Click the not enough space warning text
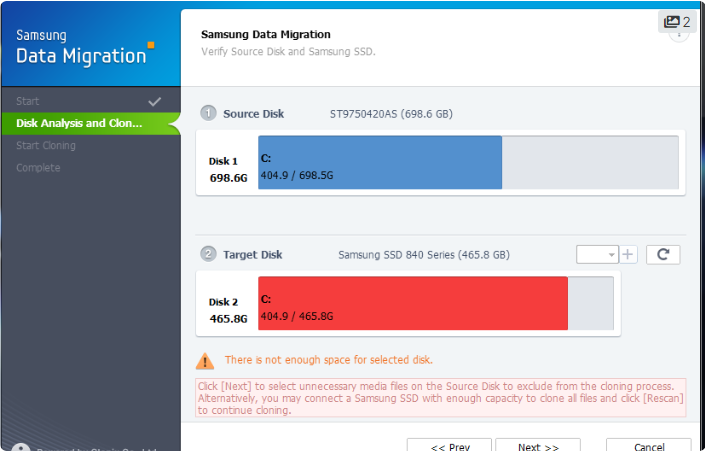The image size is (705, 459). click(x=329, y=360)
